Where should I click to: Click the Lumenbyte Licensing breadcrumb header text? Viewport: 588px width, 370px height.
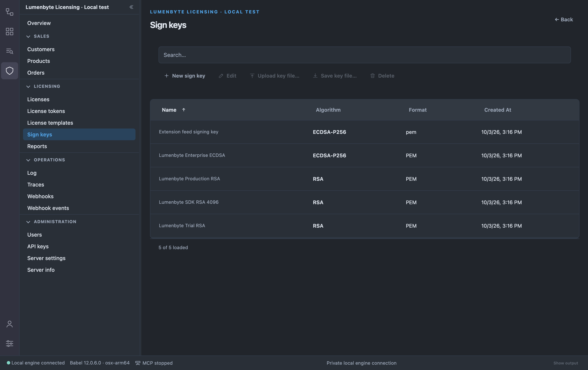[x=205, y=12]
